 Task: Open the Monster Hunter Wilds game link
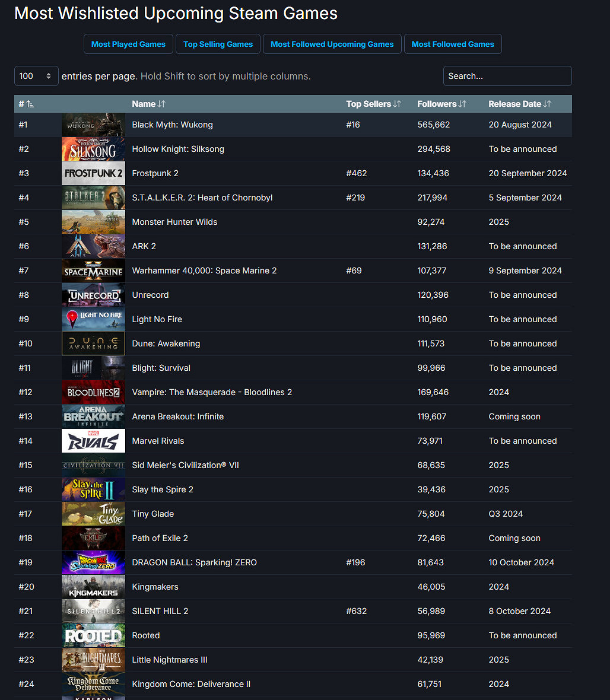coord(174,222)
